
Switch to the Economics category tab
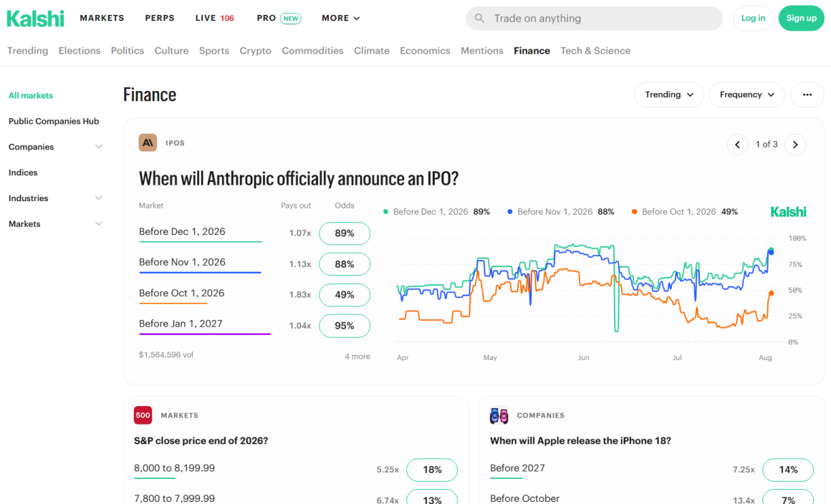click(x=425, y=51)
